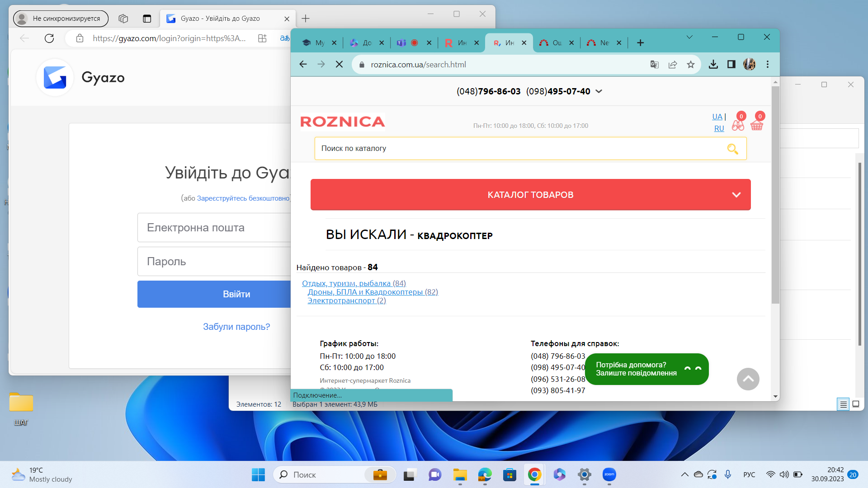Expand the КАТАЛОГ ТОВАРОВ dropdown

(x=530, y=195)
